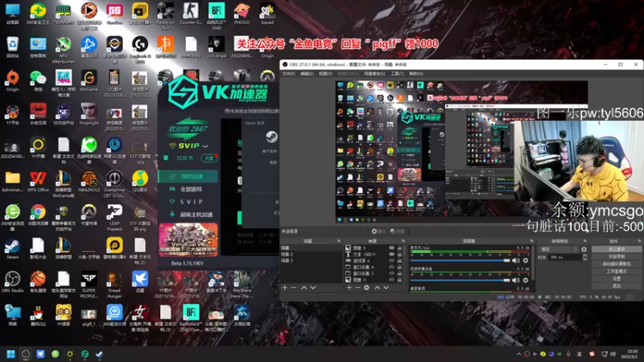Open first mixer channel settings gear
The width and height of the screenshot is (644, 362).
coord(526,260)
